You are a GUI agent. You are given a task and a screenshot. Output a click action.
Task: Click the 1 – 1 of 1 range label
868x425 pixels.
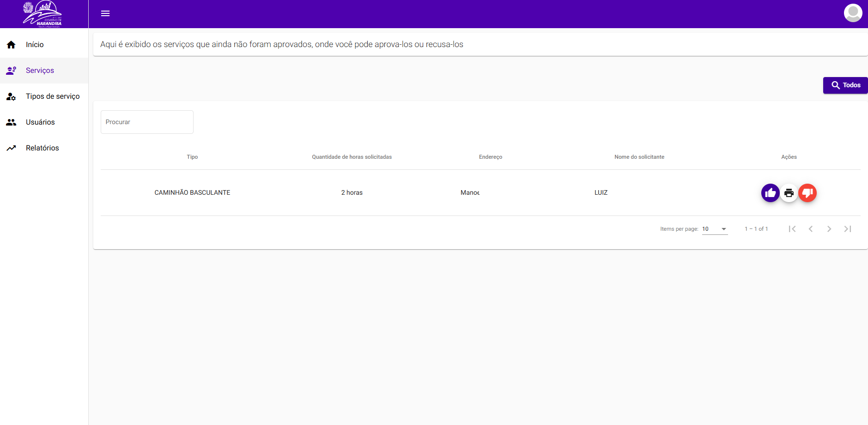coord(756,229)
